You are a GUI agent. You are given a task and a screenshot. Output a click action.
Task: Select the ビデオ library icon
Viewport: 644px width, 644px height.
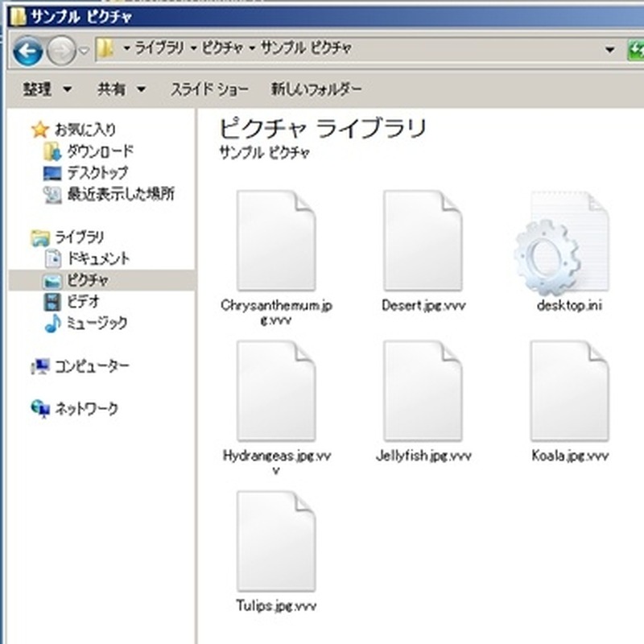(52, 302)
